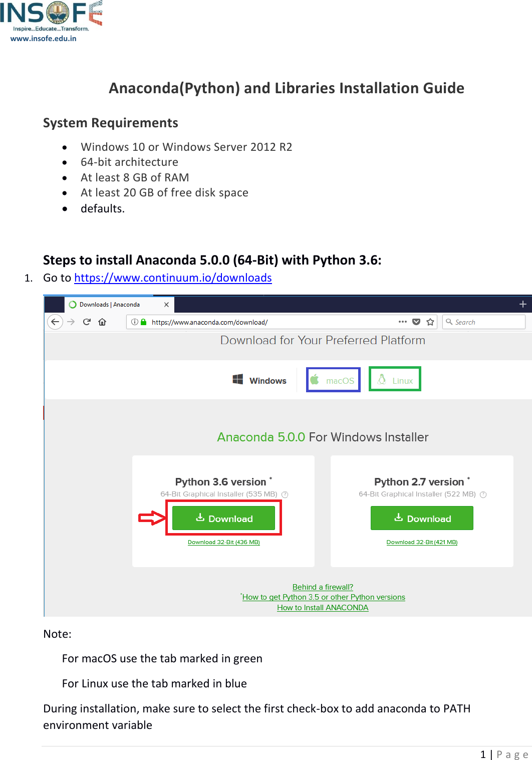Click the site information icon in address bar
Viewport: 532px width, 760px height.
click(x=135, y=322)
